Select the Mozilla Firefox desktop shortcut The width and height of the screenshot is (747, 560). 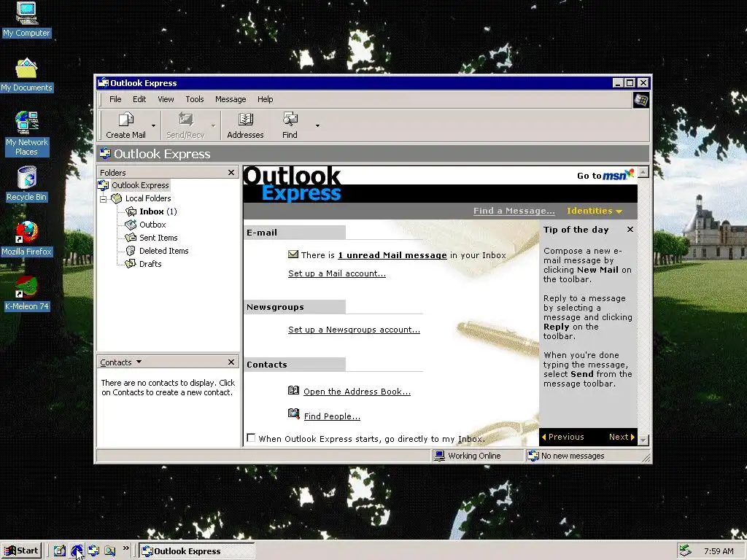pyautogui.click(x=26, y=239)
